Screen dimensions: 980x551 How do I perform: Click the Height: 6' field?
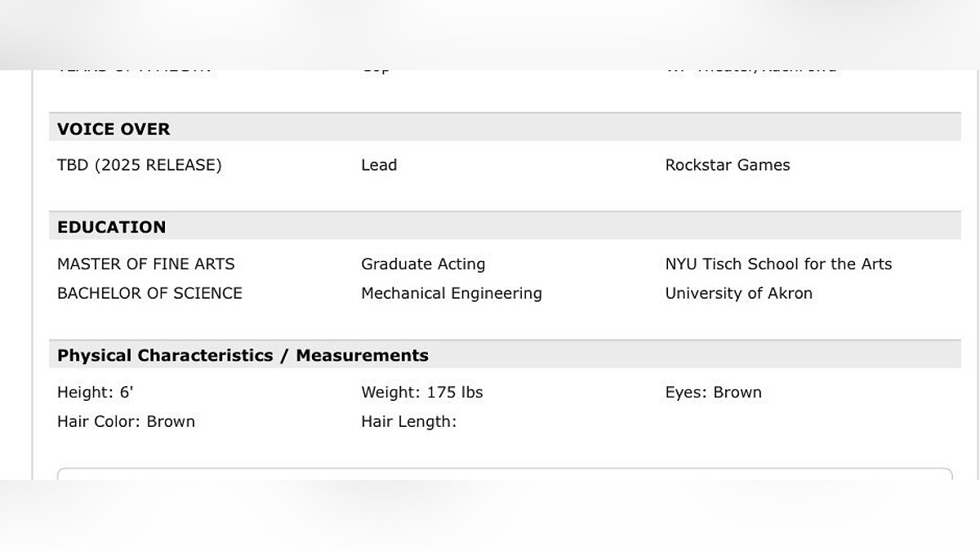point(95,393)
